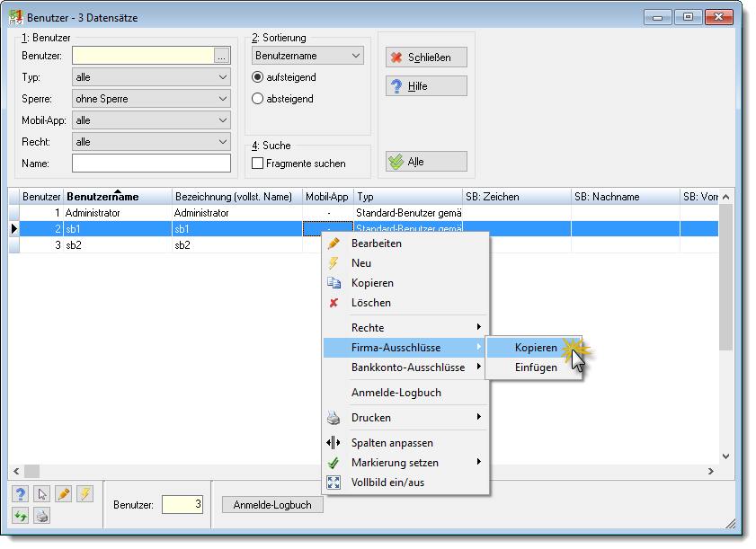756x549 pixels.
Task: Click the cursor pointer icon in bottom toolbar
Action: click(x=42, y=494)
